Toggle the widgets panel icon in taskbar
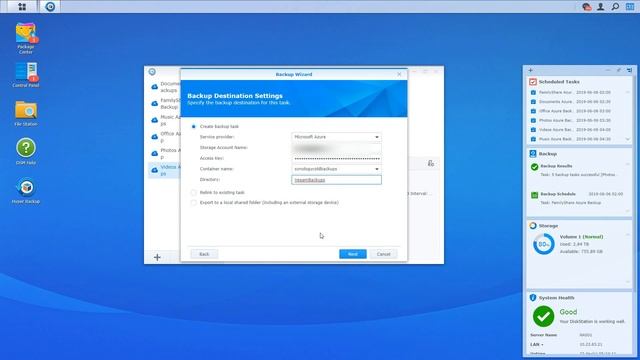Screen dimensions: 640x360 [630, 7]
